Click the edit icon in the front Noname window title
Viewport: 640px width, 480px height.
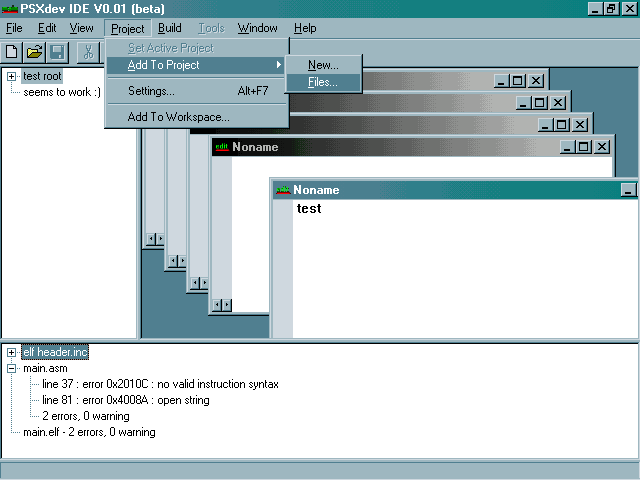point(283,190)
